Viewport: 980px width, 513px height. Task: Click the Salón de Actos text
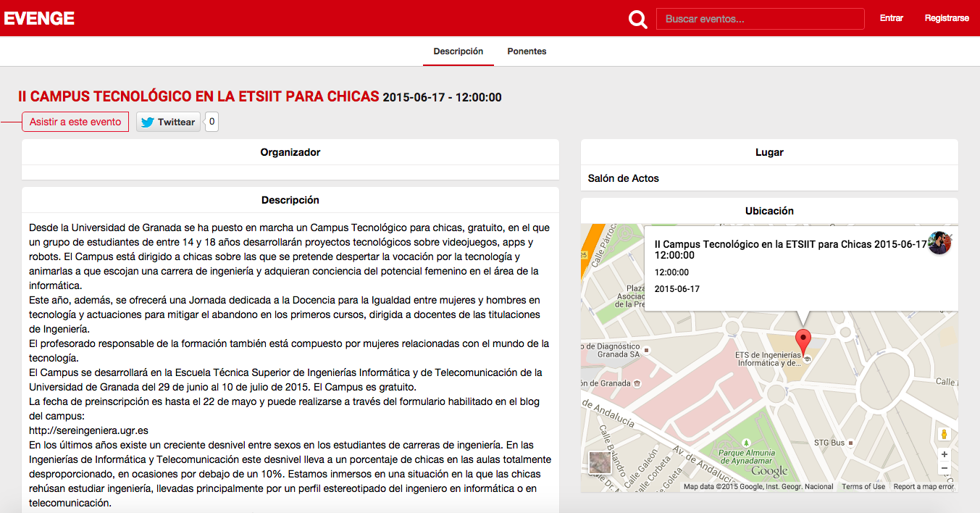[x=624, y=178]
